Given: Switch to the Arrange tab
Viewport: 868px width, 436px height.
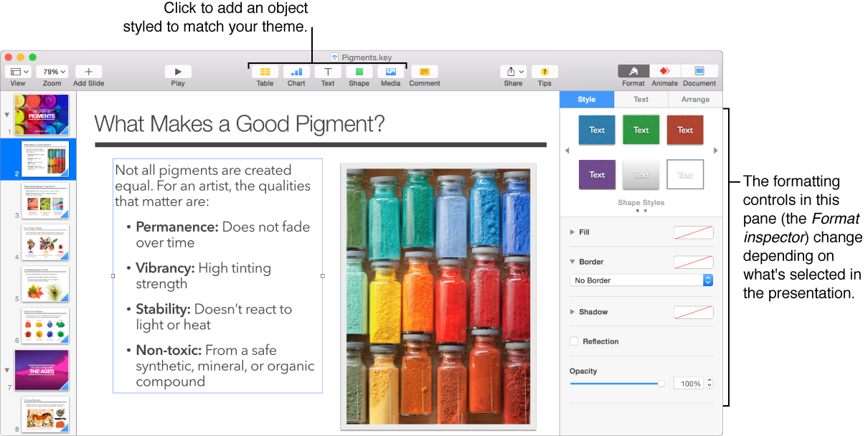Looking at the screenshot, I should coord(695,100).
